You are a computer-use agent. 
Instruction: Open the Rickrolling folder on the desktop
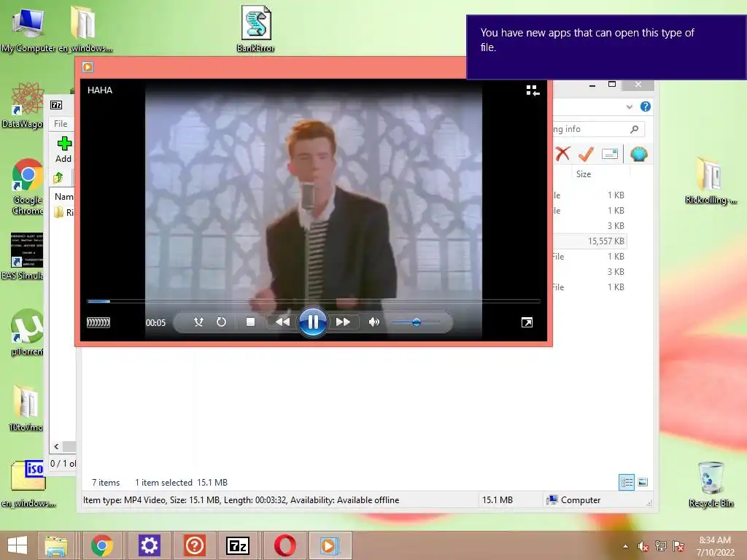711,181
